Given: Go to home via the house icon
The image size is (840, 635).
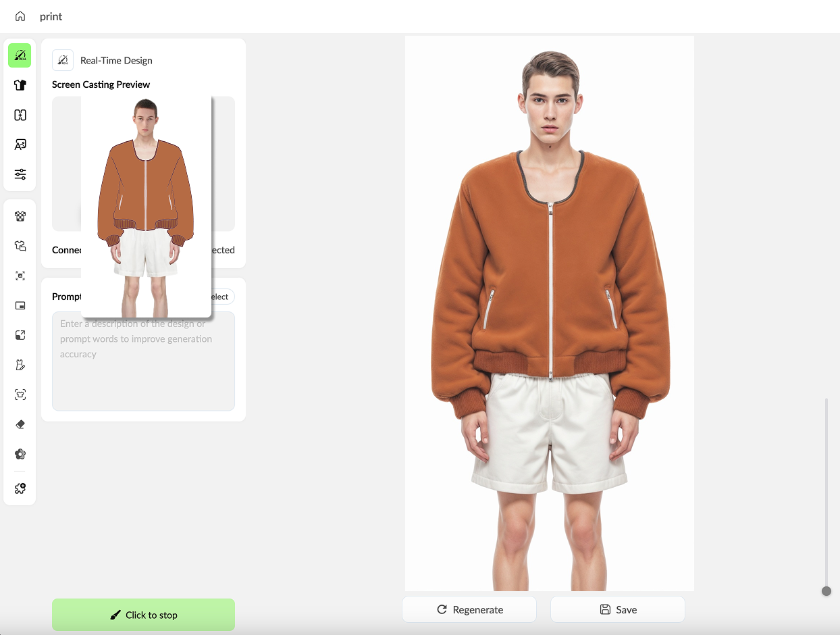Looking at the screenshot, I should [x=20, y=16].
